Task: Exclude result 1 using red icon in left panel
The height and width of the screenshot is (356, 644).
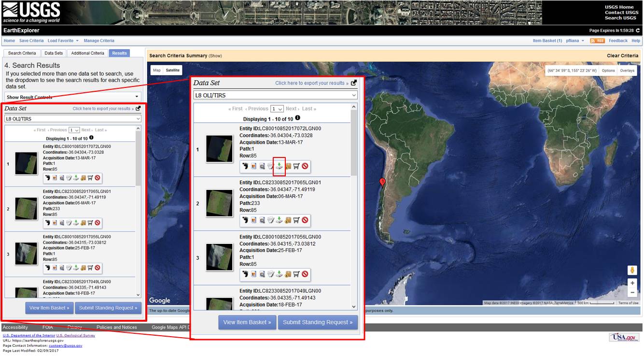Action: coord(98,178)
